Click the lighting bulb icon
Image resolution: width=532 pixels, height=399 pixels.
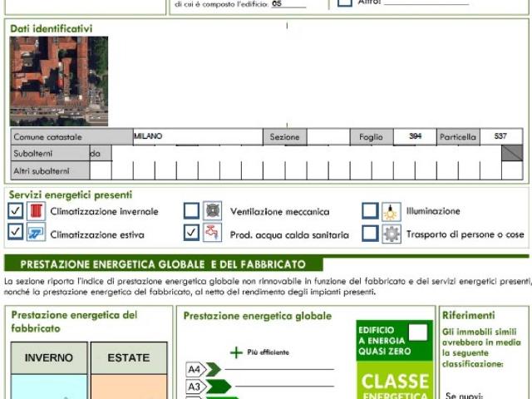point(392,212)
